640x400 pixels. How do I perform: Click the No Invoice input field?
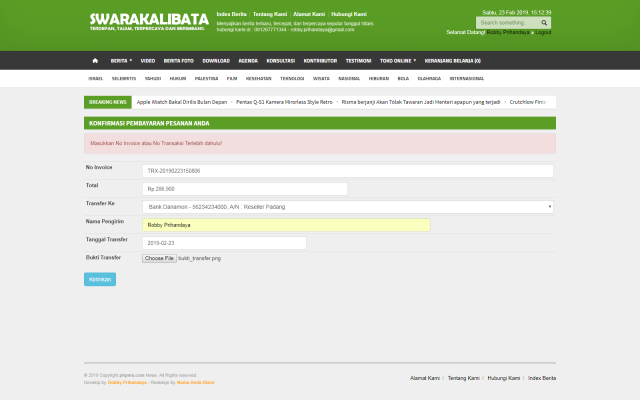coord(347,171)
